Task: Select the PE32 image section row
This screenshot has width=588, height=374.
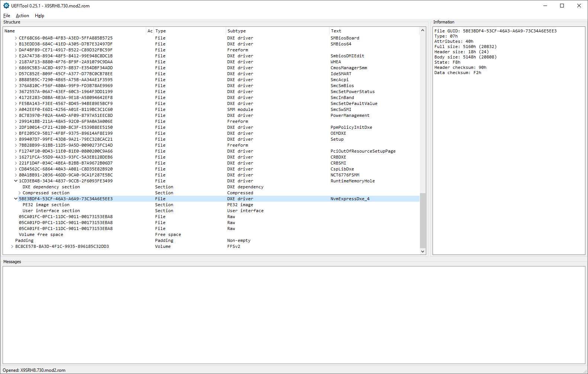Action: [211, 205]
